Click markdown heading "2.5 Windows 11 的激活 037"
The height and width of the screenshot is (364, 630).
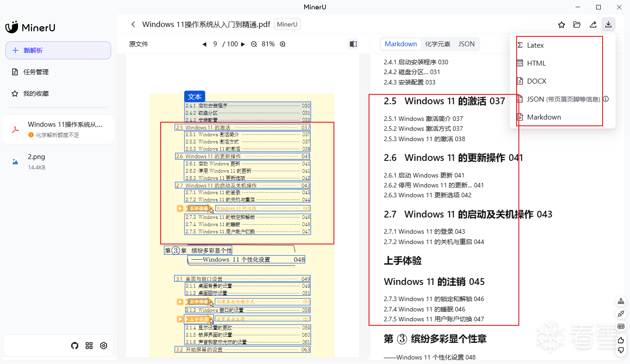tap(445, 101)
